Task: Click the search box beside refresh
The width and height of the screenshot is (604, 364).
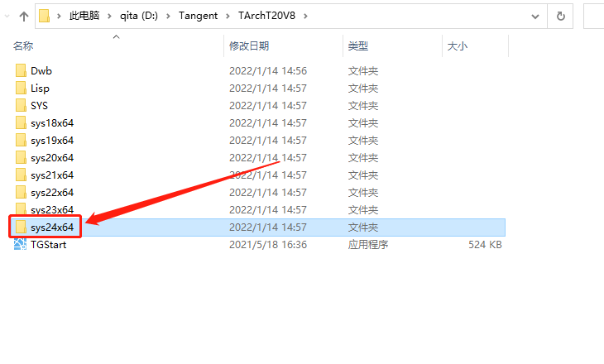Action: coord(593,16)
